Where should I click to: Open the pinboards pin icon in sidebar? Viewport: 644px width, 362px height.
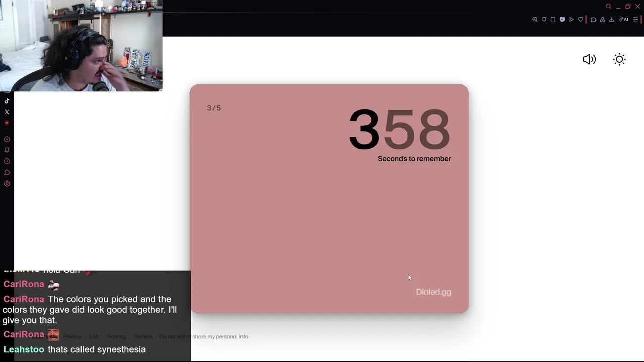click(7, 150)
